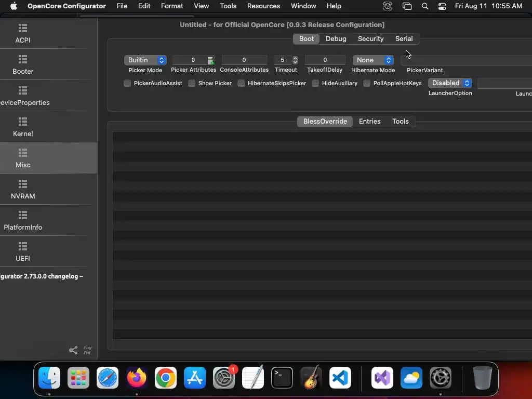Viewport: 532px width, 399px height.
Task: Select the BlessOverride tab
Action: 325,122
